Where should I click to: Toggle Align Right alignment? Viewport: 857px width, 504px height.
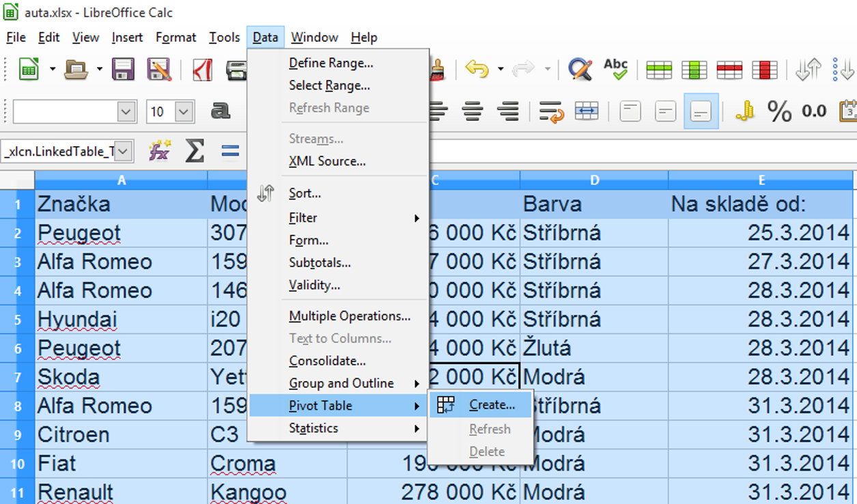[507, 111]
